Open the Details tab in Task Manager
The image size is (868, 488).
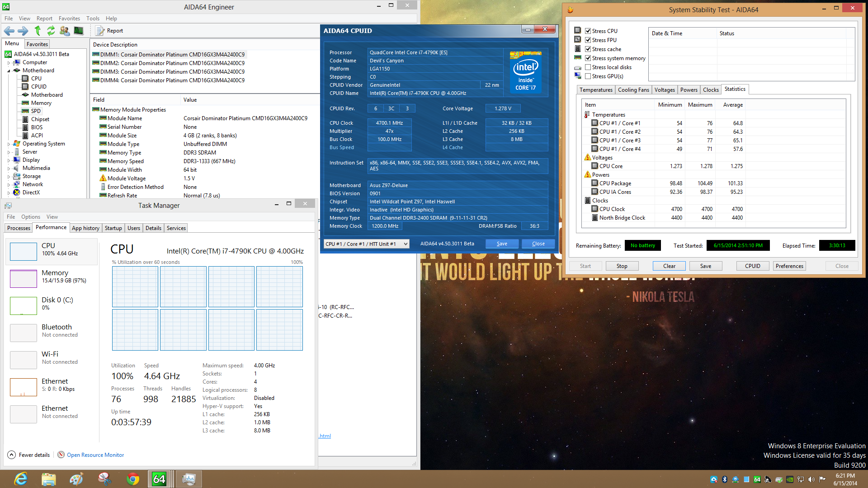pyautogui.click(x=153, y=228)
